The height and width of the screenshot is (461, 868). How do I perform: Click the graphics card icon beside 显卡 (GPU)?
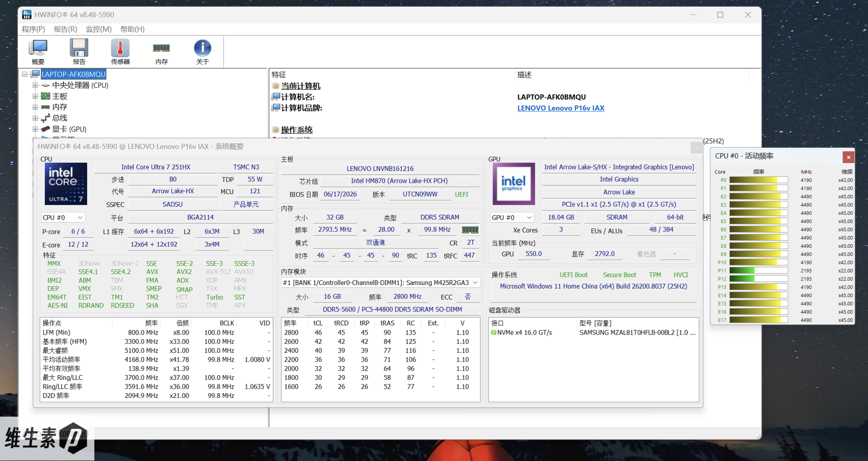point(46,129)
